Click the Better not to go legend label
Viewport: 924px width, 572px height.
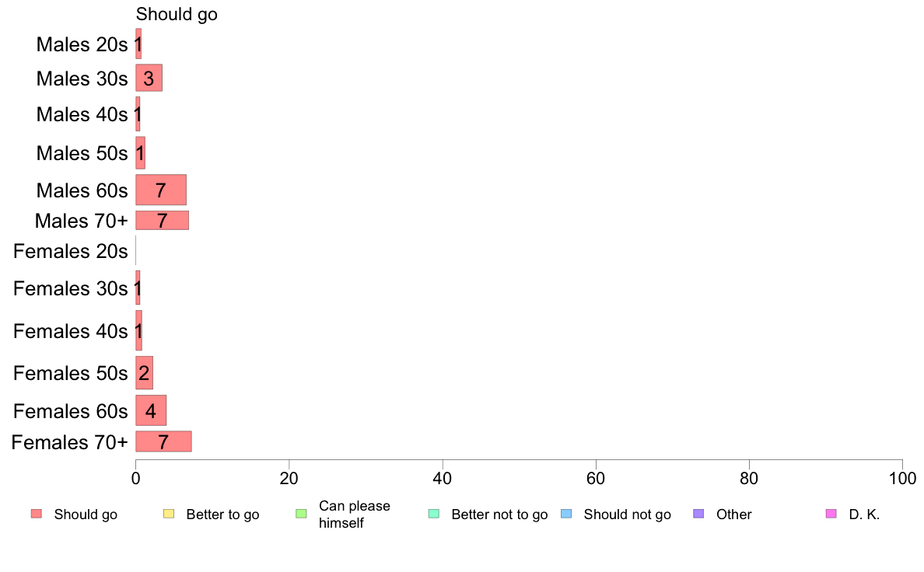click(x=499, y=514)
